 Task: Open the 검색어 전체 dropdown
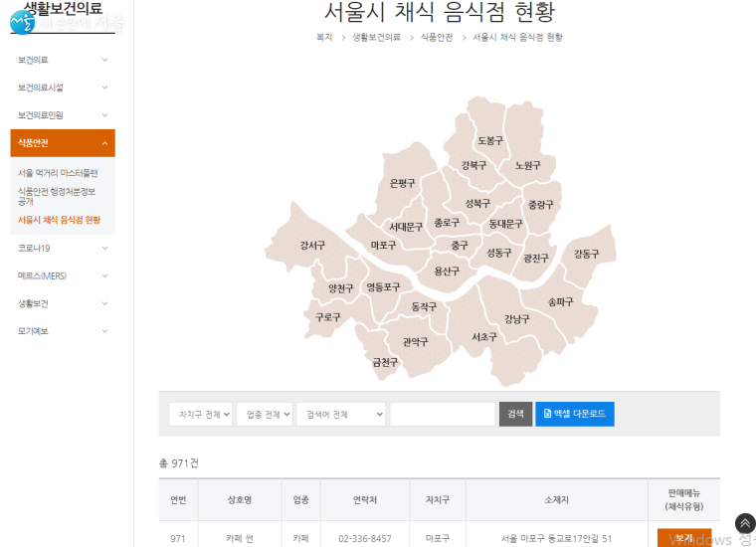340,414
